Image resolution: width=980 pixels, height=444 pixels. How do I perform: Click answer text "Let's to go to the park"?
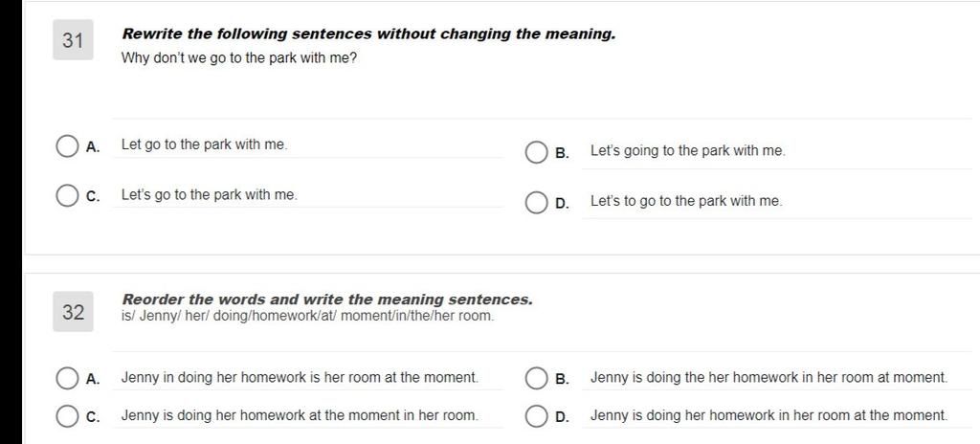coord(686,202)
